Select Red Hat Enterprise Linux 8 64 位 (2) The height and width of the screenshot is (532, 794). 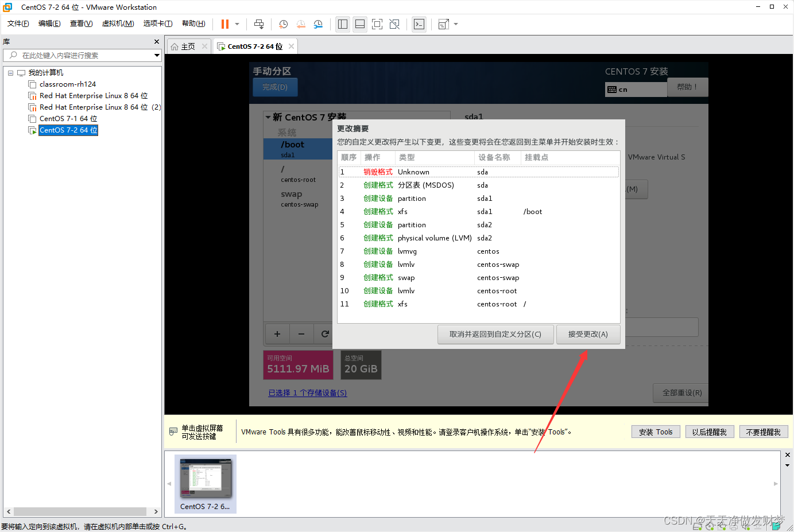point(99,107)
